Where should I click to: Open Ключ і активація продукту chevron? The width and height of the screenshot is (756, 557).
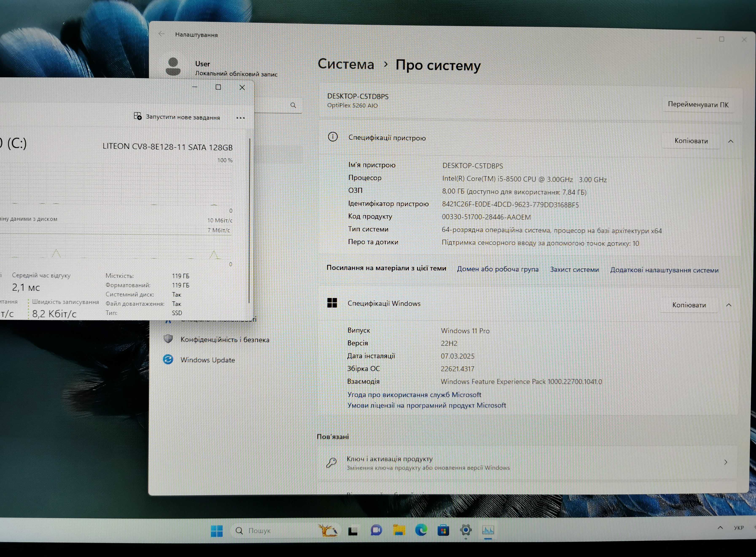pyautogui.click(x=725, y=462)
